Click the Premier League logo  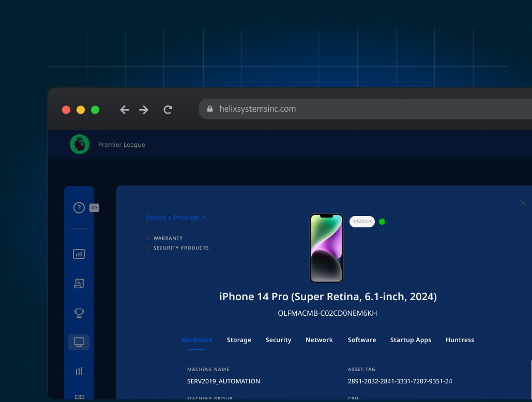tap(79, 144)
